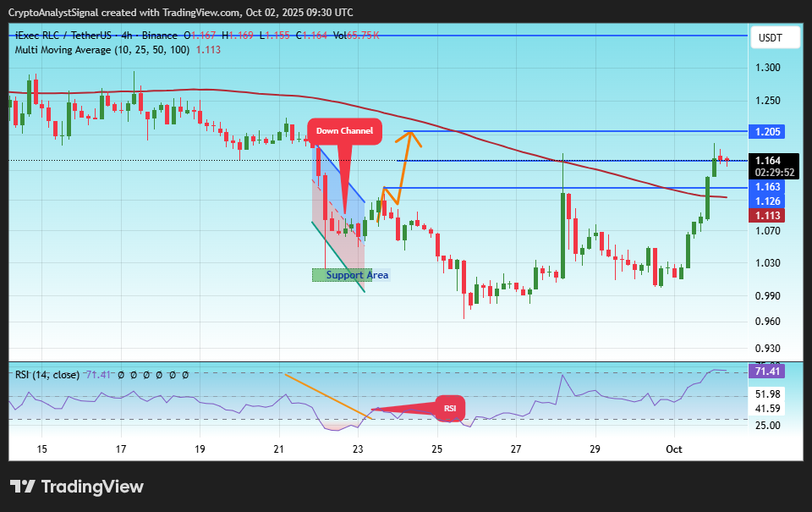Click the 51.98 RSI axis value

[x=767, y=394]
